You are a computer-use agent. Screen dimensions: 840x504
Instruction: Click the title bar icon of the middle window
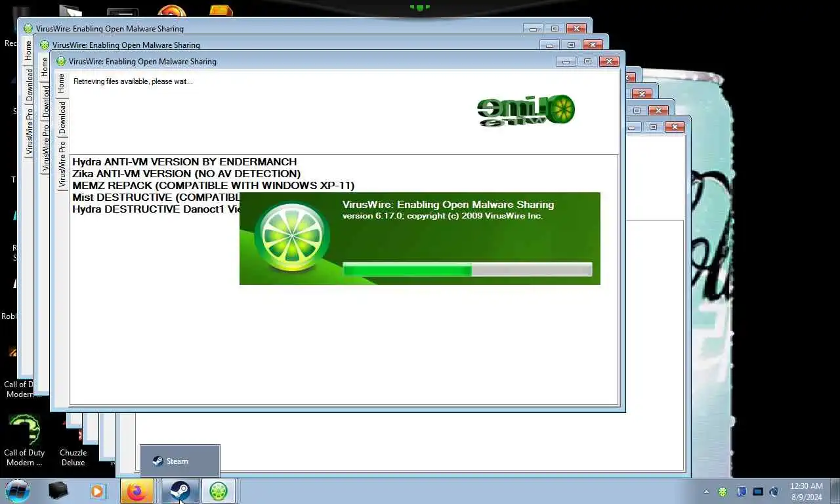pos(45,45)
